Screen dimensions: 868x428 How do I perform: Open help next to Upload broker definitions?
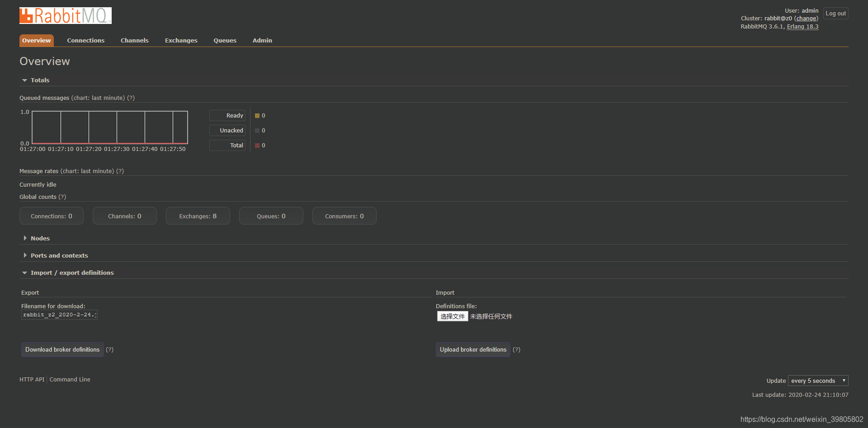point(517,350)
